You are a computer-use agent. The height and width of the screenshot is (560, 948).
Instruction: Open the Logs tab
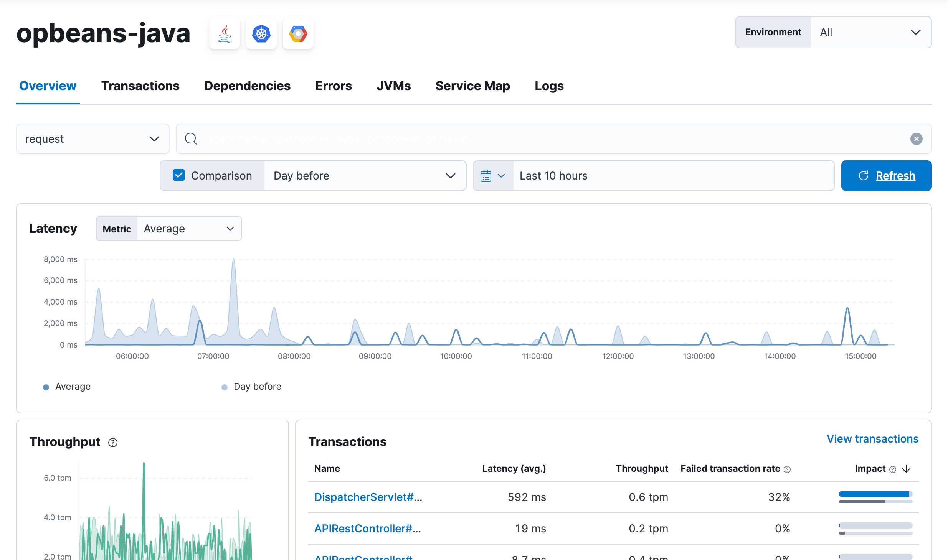coord(549,86)
